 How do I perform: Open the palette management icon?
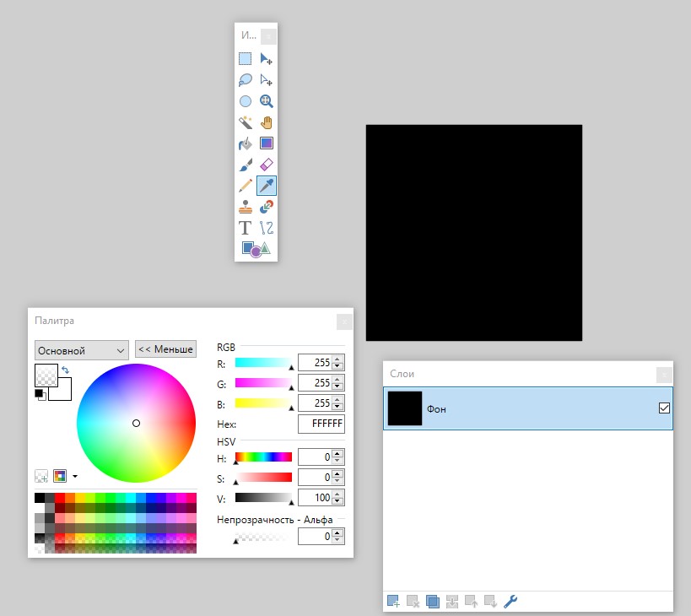coord(60,476)
